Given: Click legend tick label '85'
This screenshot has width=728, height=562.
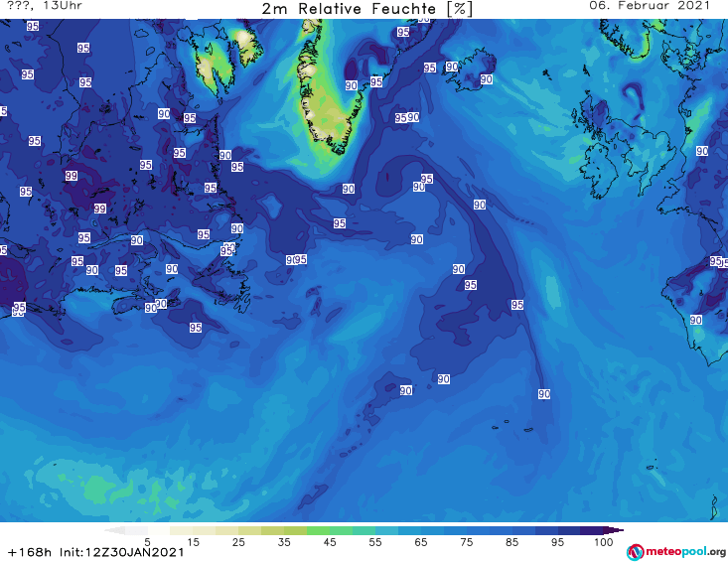Looking at the screenshot, I should click(x=512, y=542).
